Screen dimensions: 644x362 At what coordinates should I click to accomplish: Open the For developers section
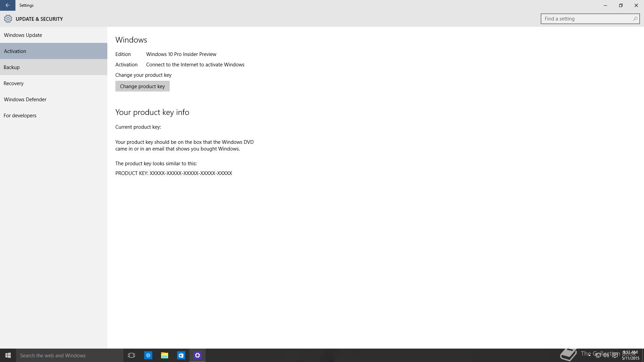point(54,115)
